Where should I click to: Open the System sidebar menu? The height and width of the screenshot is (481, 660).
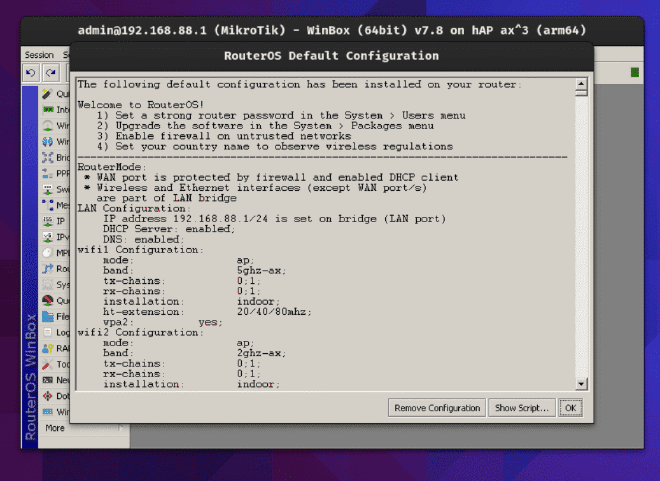pos(55,284)
